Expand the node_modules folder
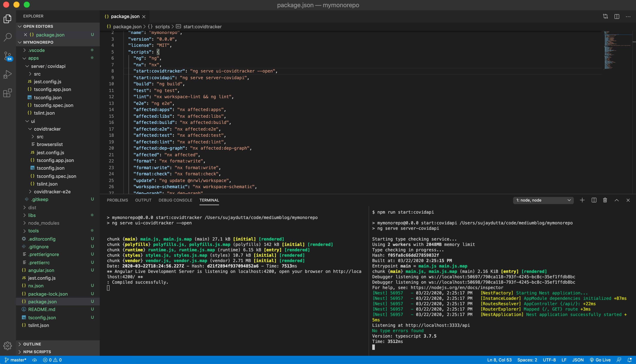Image resolution: width=636 pixels, height=364 pixels. point(44,223)
